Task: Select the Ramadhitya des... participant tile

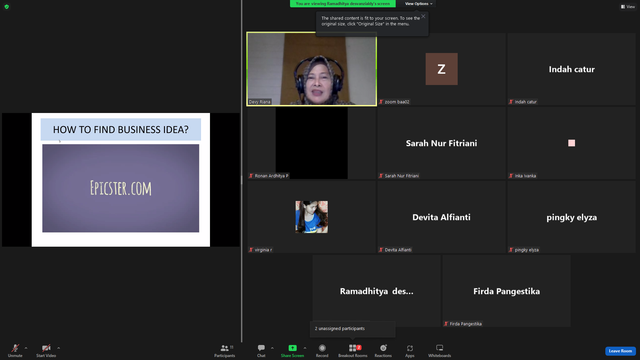Action: click(x=376, y=291)
